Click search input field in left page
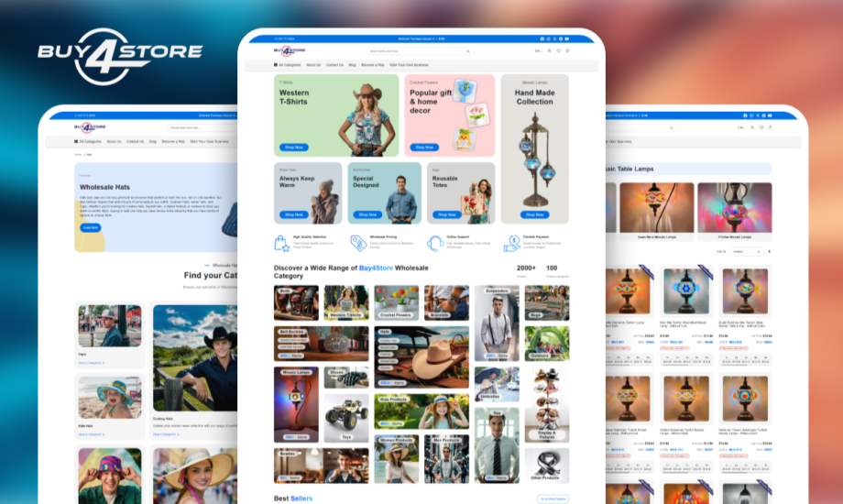 click(202, 127)
